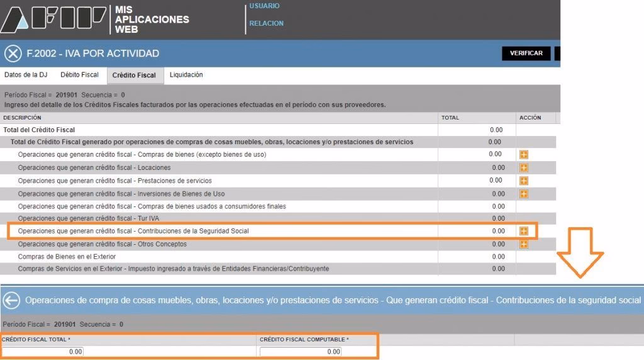Click the TOTAL column header
This screenshot has height=360, width=644.
coord(450,118)
